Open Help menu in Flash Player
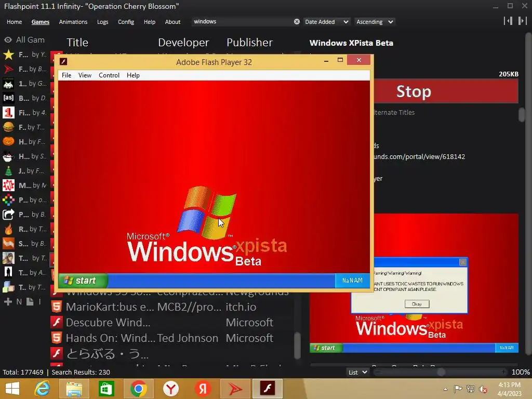Viewport: 532px width, 399px height. click(133, 75)
